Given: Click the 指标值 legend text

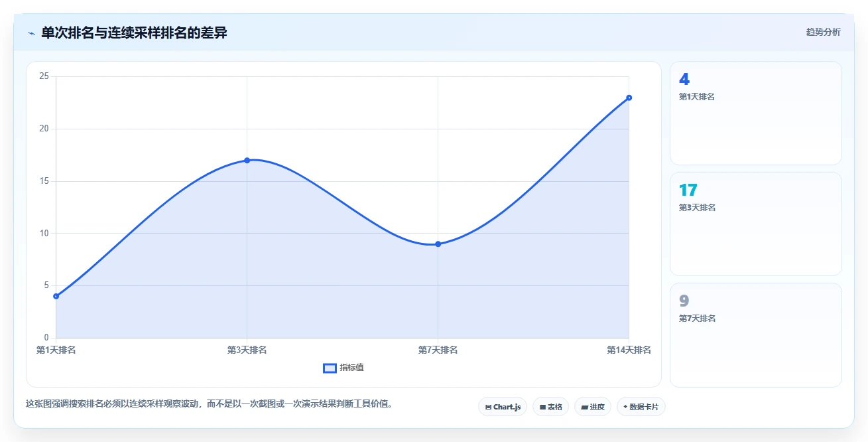Looking at the screenshot, I should click(x=352, y=368).
